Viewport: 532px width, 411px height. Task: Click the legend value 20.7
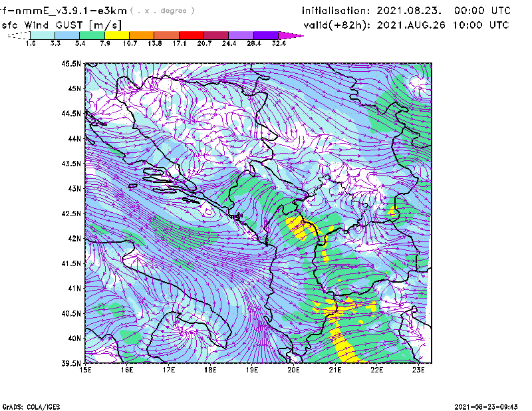[x=204, y=43]
